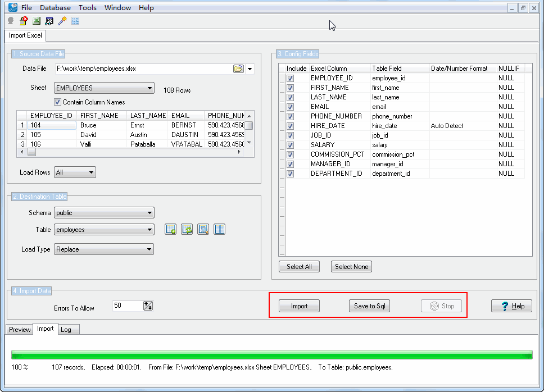The width and height of the screenshot is (544, 392).
Task: Click the Save to Sql button
Action: coord(369,306)
